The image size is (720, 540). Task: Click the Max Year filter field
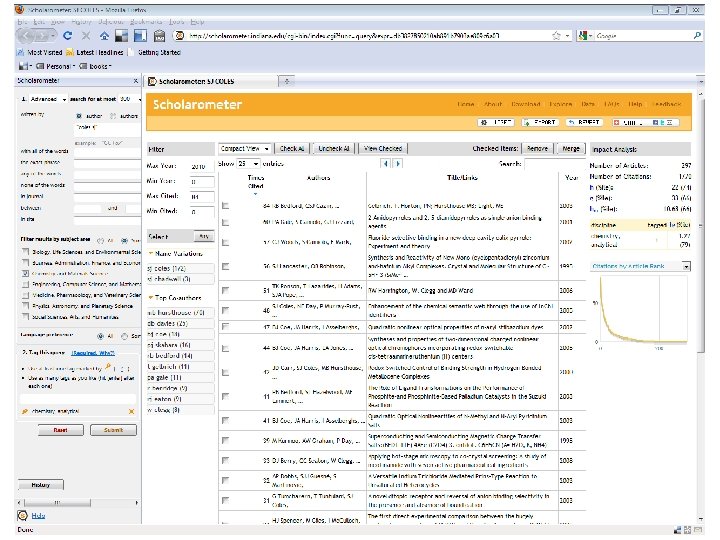point(202,166)
